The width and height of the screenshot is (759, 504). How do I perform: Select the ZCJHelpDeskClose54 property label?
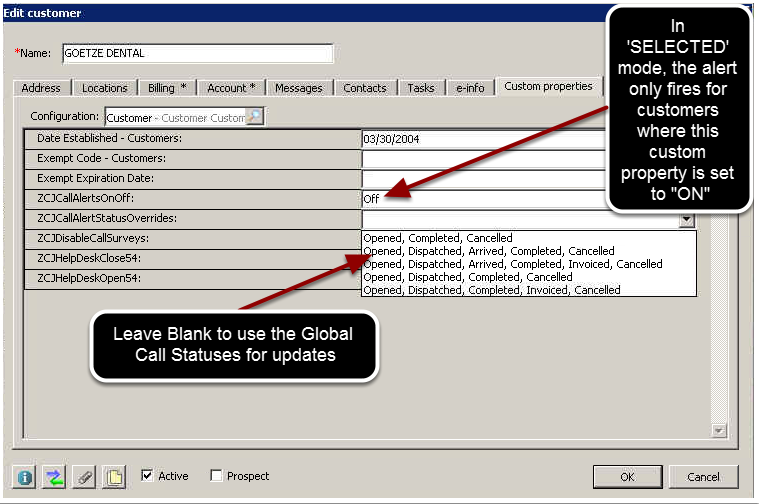[x=89, y=258]
